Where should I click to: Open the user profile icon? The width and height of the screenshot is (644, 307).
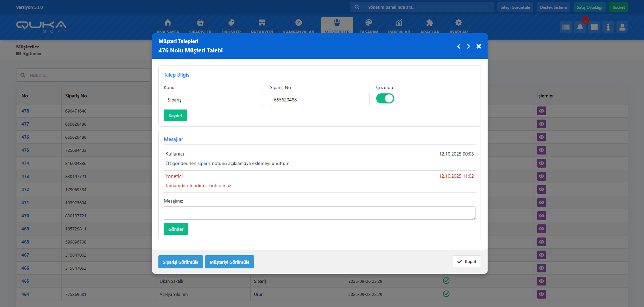click(622, 27)
